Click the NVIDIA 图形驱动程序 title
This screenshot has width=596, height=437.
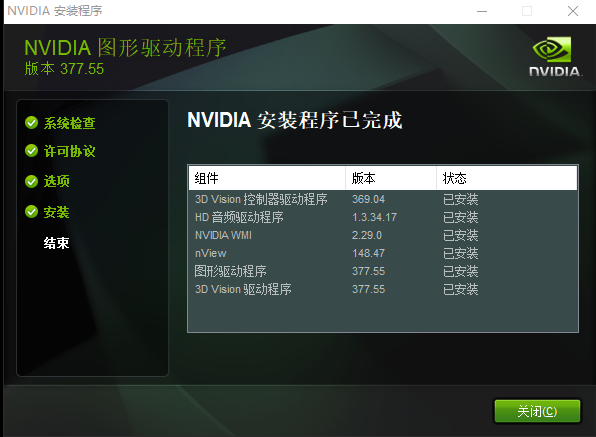click(x=125, y=48)
